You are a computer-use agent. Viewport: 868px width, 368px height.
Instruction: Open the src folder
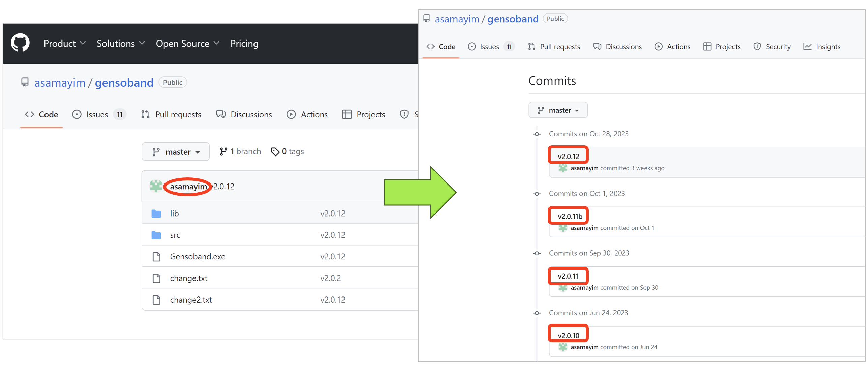[x=175, y=235]
